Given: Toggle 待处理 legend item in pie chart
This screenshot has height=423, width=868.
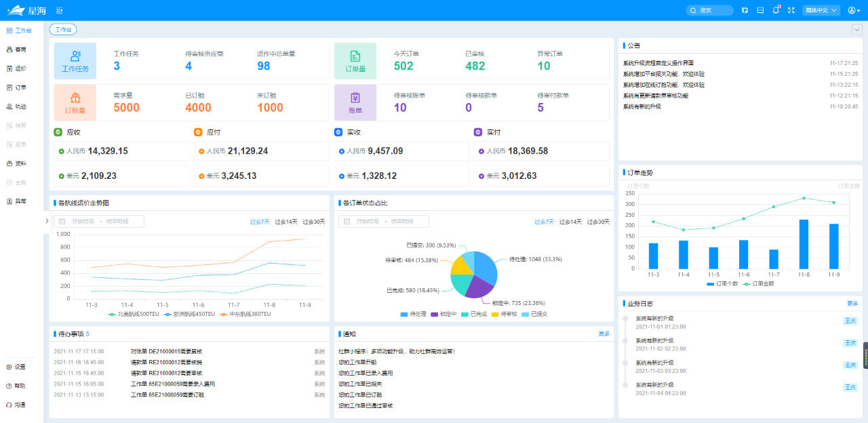Looking at the screenshot, I should tap(414, 314).
